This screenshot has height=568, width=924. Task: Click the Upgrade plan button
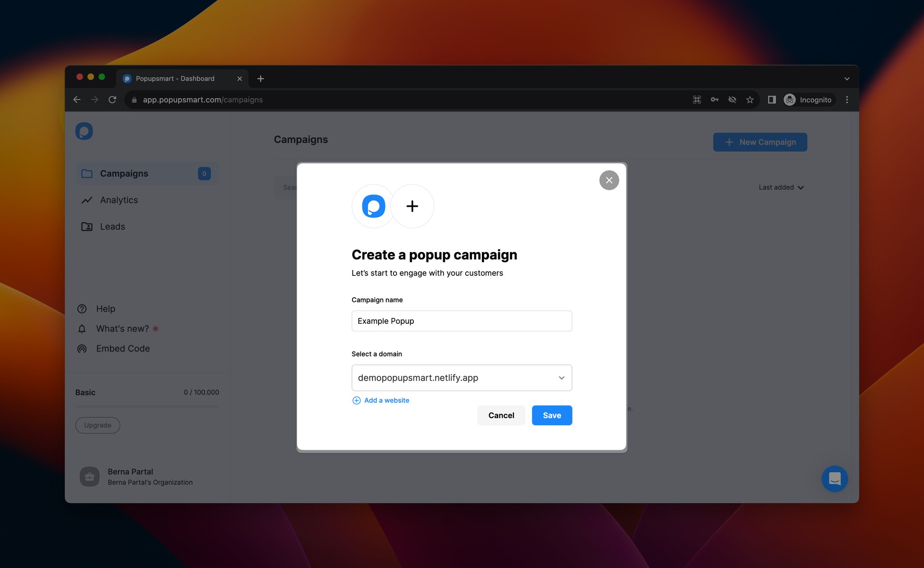[97, 425]
